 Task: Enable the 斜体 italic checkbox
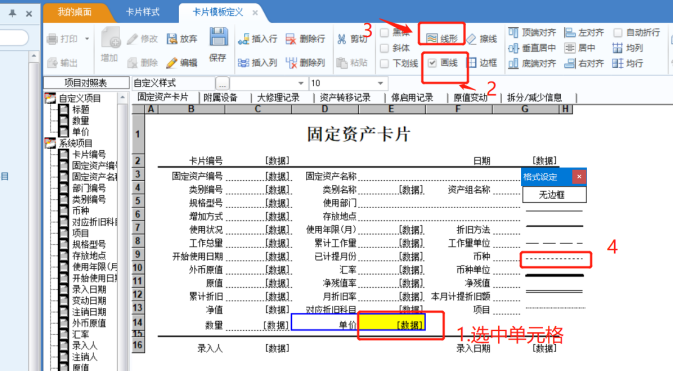click(385, 48)
